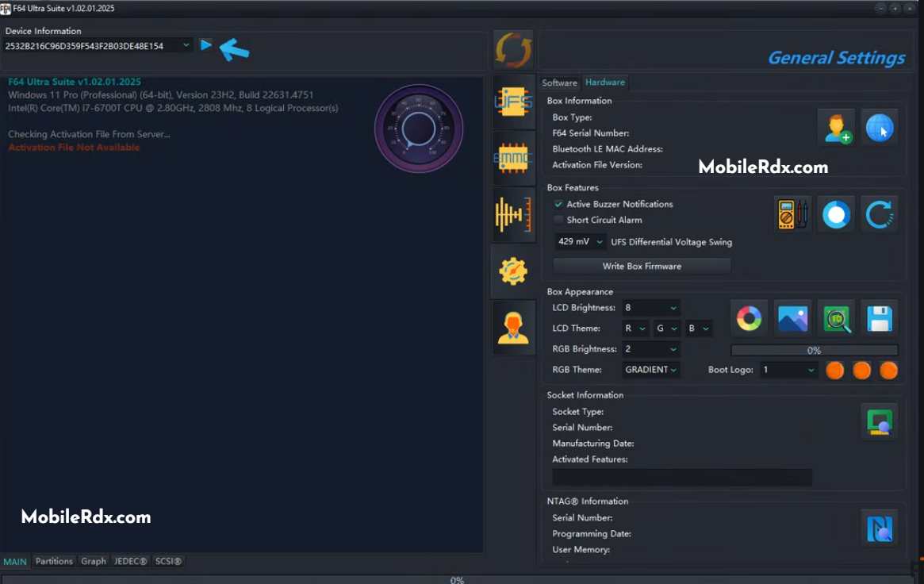Viewport: 924px width, 584px height.
Task: Expand the RGB Brightness dropdown
Action: [x=650, y=349]
